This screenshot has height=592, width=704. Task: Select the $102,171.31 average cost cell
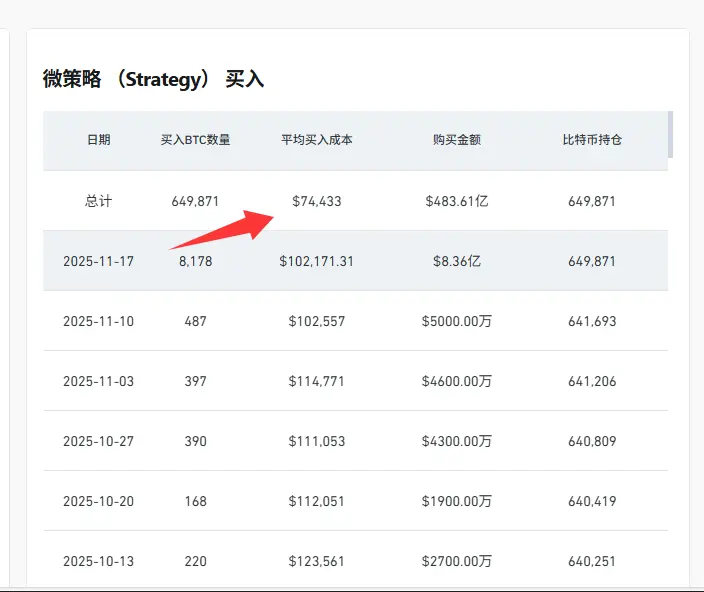coord(317,261)
